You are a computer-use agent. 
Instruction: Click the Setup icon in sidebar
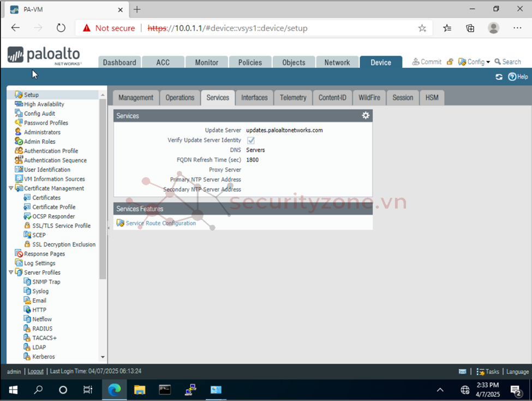click(19, 95)
